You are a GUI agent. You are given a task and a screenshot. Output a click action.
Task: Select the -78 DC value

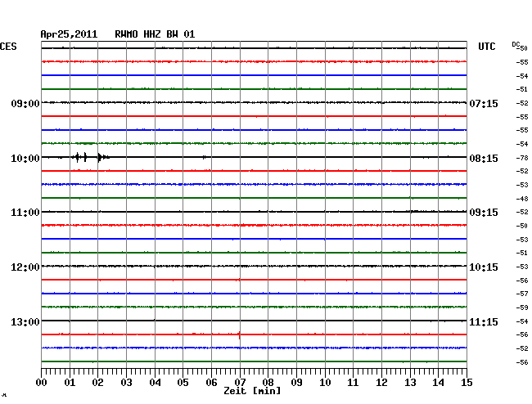click(522, 158)
